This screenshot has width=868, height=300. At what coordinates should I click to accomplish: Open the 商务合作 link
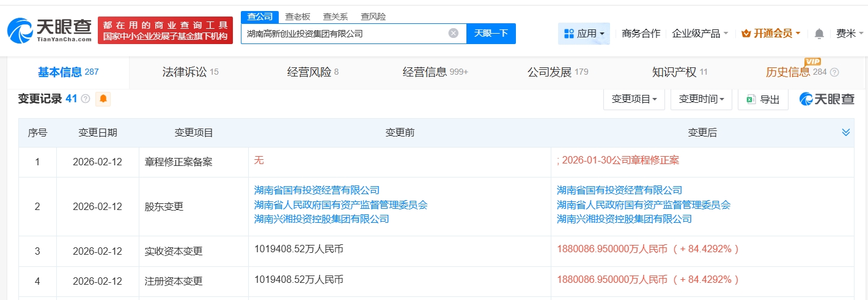641,34
